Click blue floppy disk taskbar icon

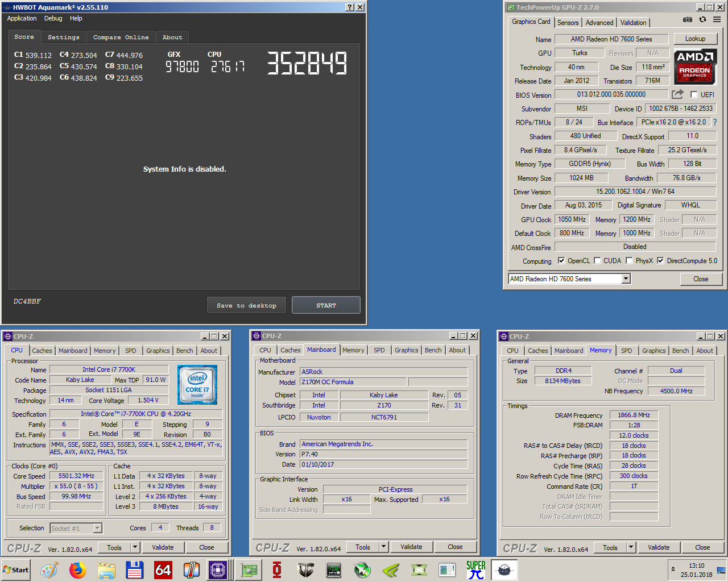tap(135, 570)
